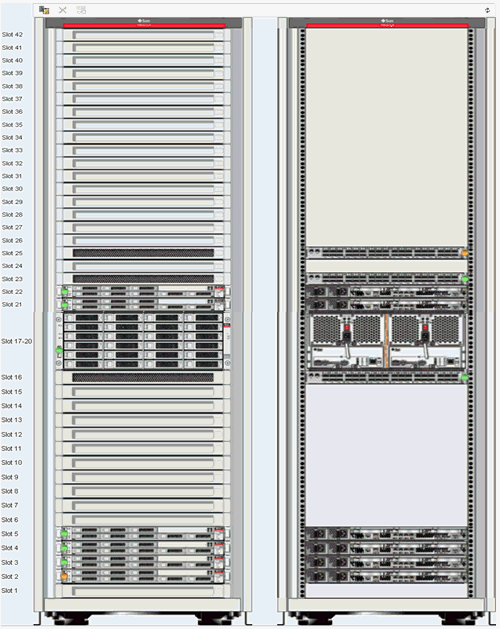This screenshot has height=629, width=500.
Task: Click the green status icon on Slot 22 server
Action: coord(65,292)
